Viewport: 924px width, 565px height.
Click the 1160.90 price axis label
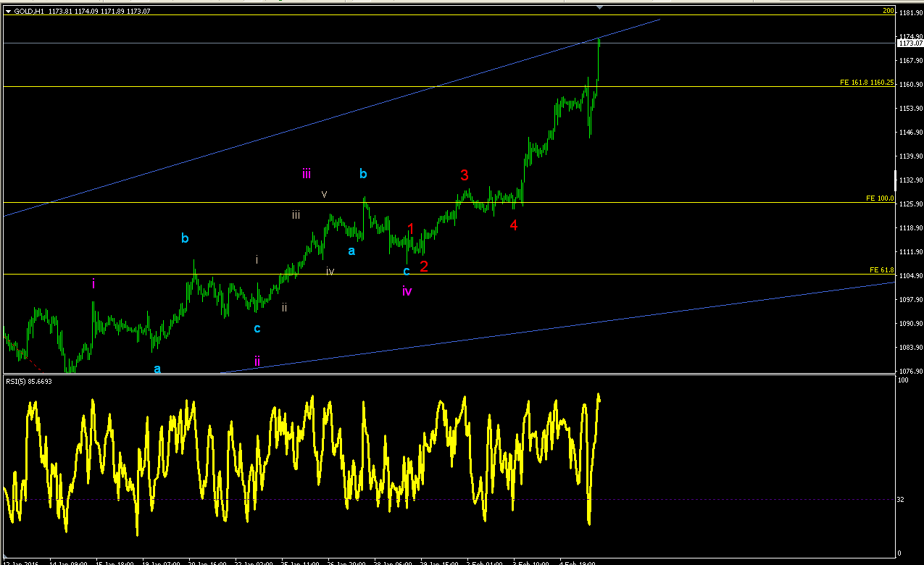tap(910, 85)
